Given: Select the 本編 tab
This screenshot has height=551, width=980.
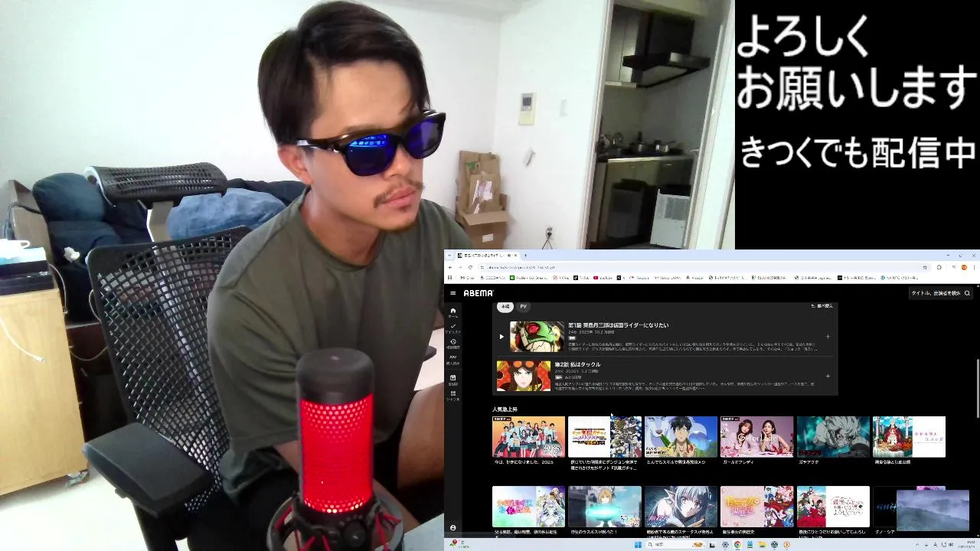Looking at the screenshot, I should click(x=505, y=306).
